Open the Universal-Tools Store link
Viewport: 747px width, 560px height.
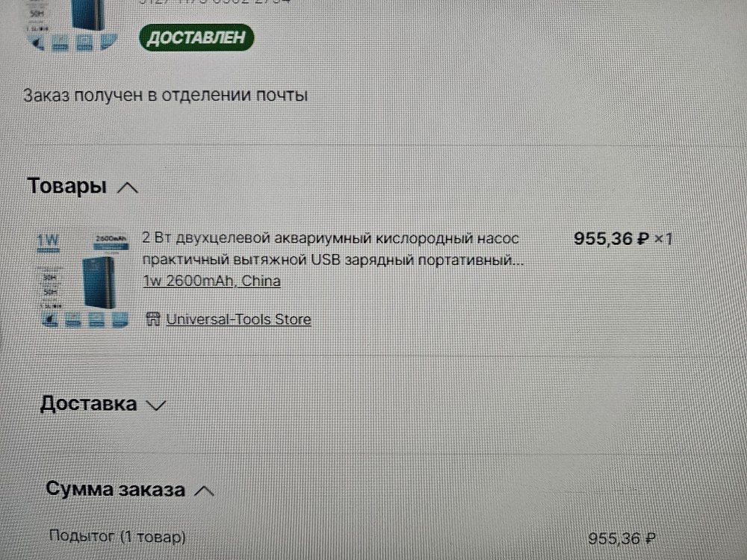pos(238,319)
